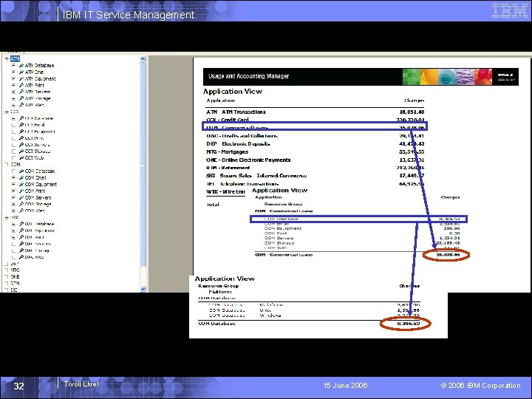Viewport: 532px width, 399px height.
Task: Click the key icon beside COM Database
Action: coord(21,171)
